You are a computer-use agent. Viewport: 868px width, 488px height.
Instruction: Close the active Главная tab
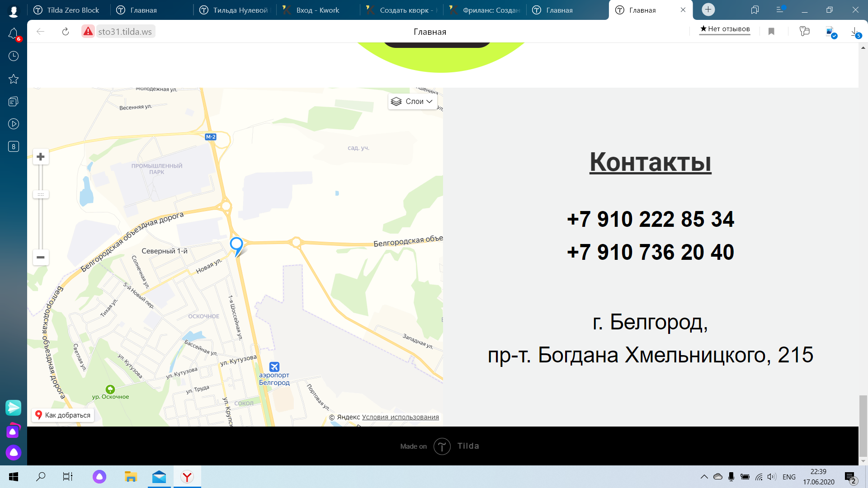pyautogui.click(x=683, y=10)
